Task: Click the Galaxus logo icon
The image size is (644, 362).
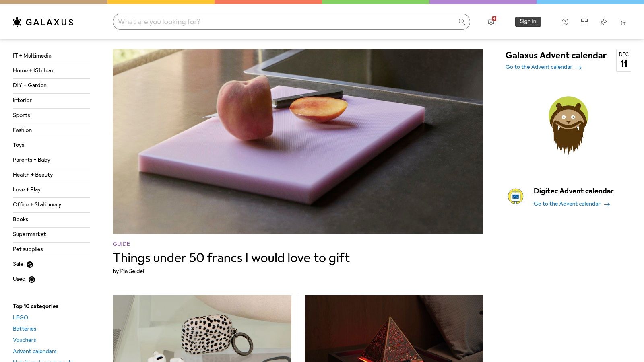Action: point(17,22)
